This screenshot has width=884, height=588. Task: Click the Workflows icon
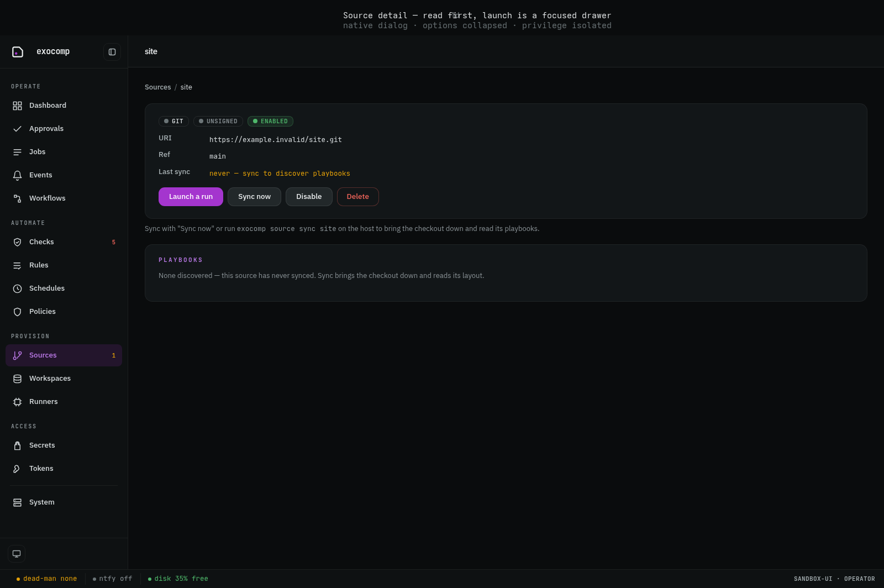pyautogui.click(x=17, y=198)
